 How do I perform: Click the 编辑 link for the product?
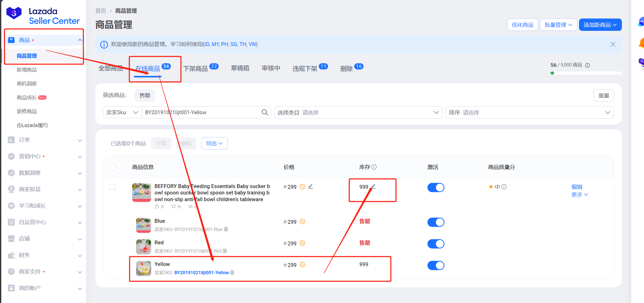click(577, 187)
